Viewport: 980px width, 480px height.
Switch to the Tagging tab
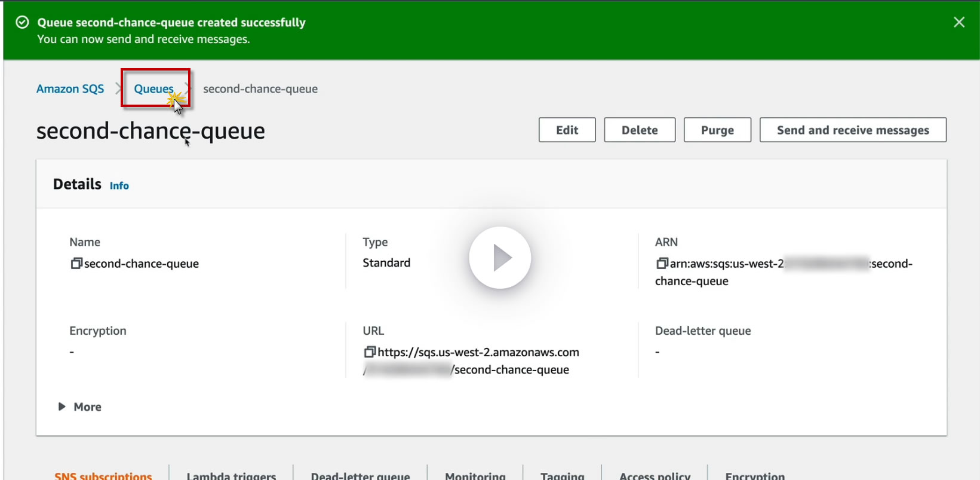(x=563, y=476)
